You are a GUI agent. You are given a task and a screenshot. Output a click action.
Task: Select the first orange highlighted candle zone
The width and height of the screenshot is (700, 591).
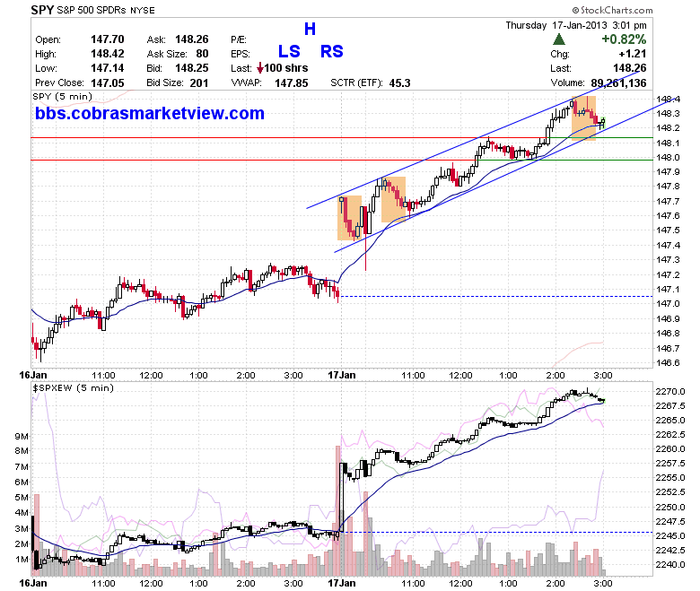[x=350, y=218]
